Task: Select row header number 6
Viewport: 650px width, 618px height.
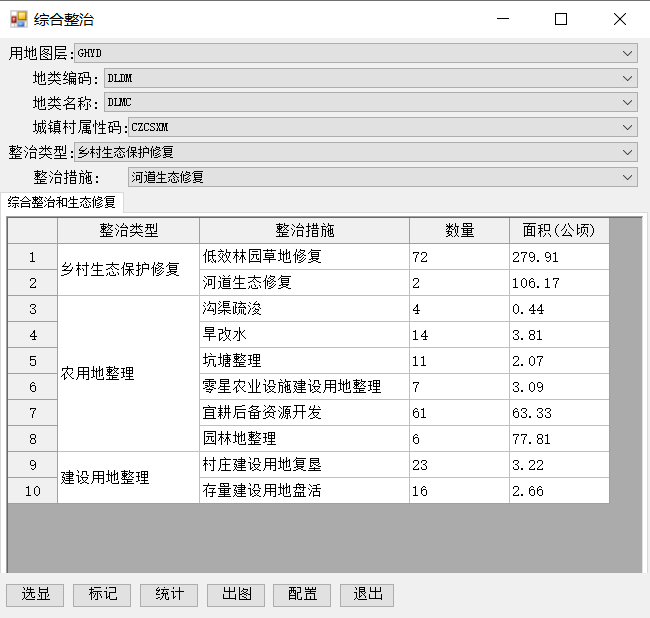Action: (32, 387)
